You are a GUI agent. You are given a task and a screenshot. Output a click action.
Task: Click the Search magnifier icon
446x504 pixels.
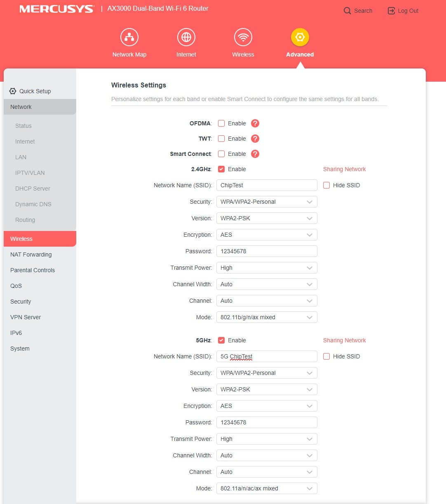(x=347, y=11)
